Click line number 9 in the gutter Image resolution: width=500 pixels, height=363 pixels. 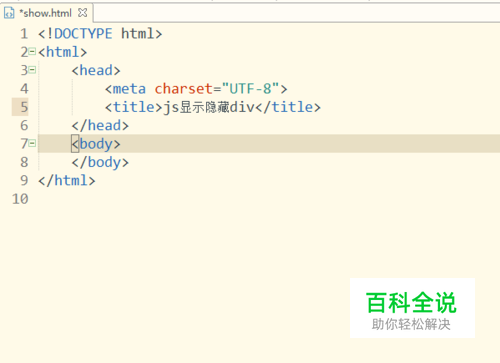(24, 180)
